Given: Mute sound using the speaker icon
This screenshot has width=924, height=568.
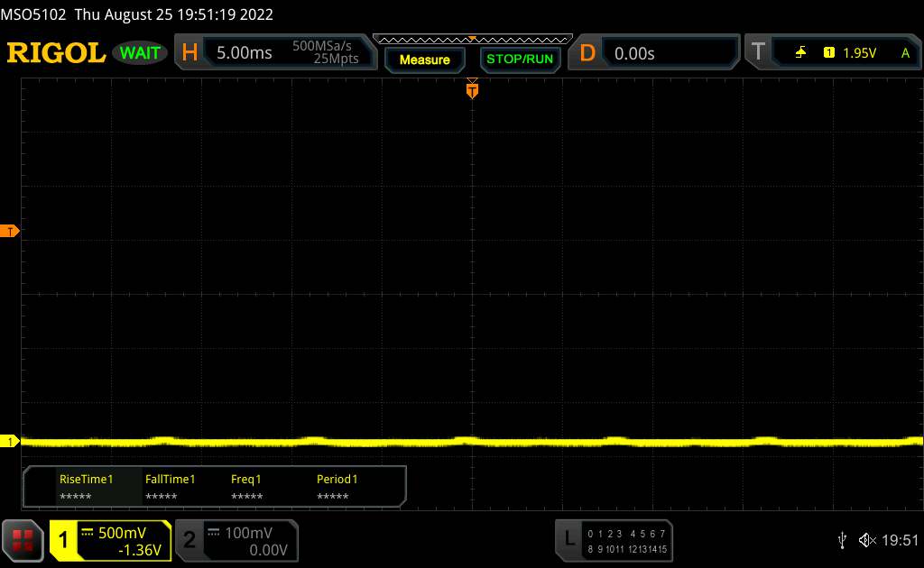Looking at the screenshot, I should pos(867,540).
